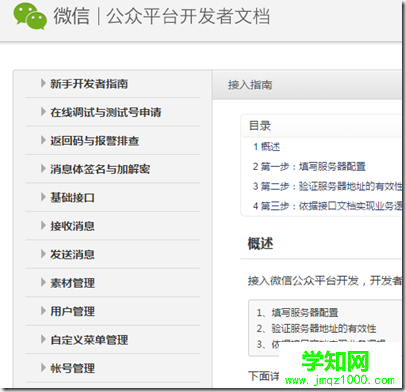The width and height of the screenshot is (406, 392).
Task: Expand arrow beside 接收消息
Action: pos(43,225)
